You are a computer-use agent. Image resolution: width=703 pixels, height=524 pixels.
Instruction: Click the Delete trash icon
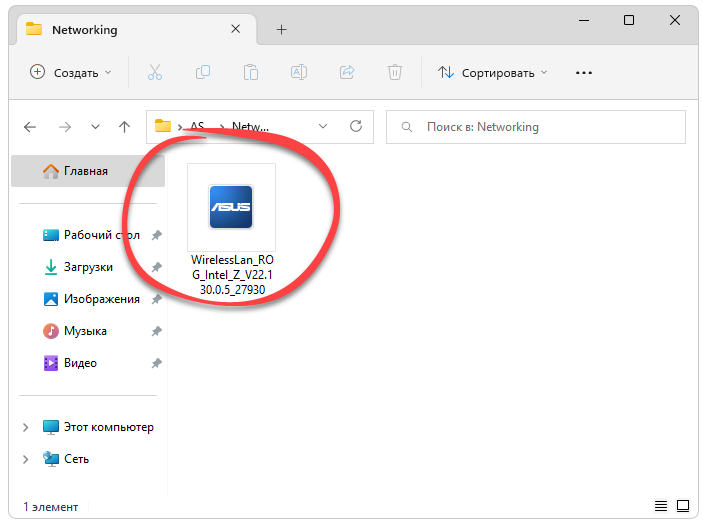pyautogui.click(x=395, y=72)
